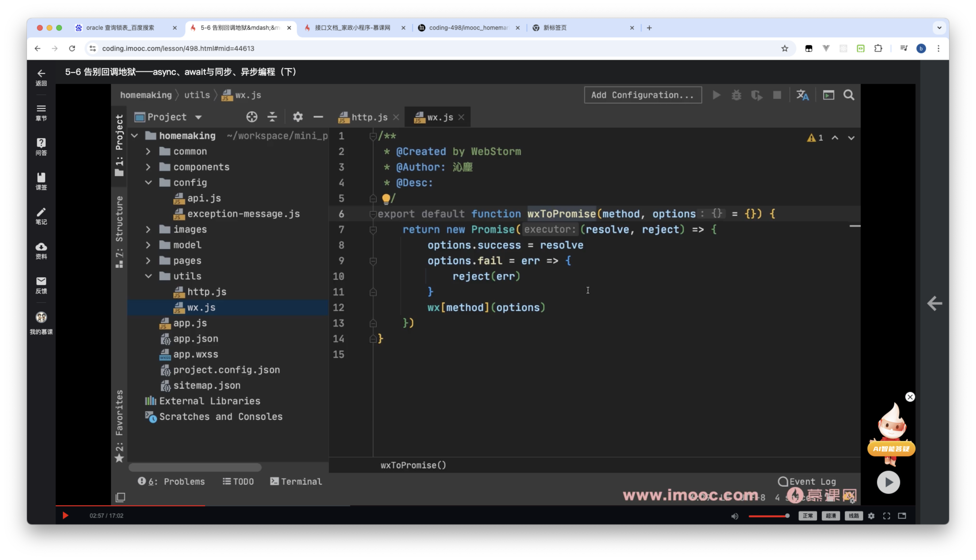Click the 线路 line selection button
This screenshot has height=560, width=976.
(x=854, y=516)
